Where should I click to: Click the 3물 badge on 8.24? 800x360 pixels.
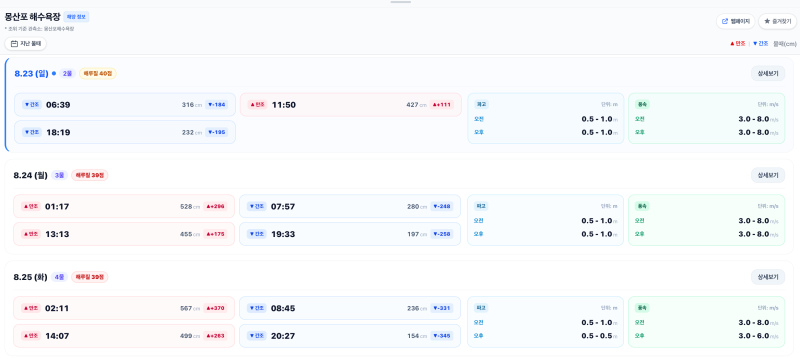pos(59,175)
